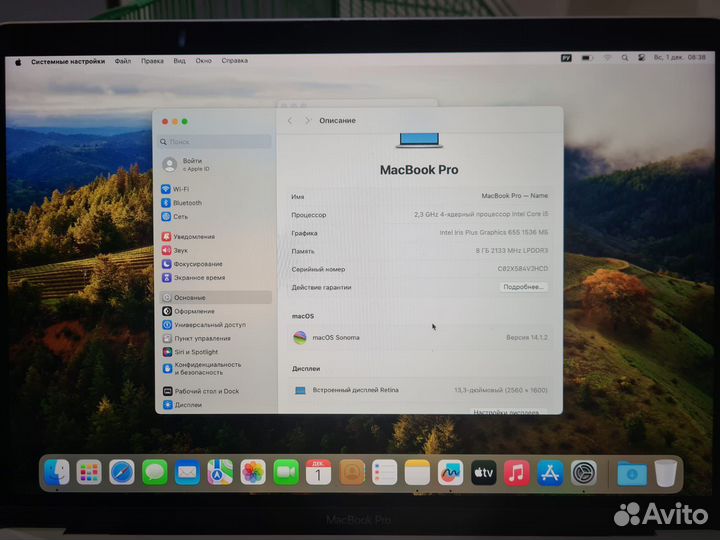Launch Finder from the Dock
This screenshot has width=720, height=540.
[56, 472]
